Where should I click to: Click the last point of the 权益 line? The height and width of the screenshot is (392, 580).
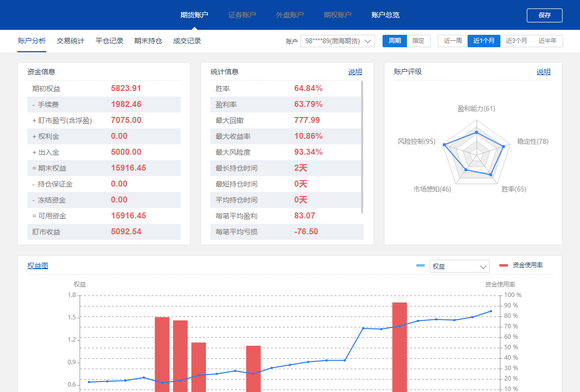click(491, 311)
